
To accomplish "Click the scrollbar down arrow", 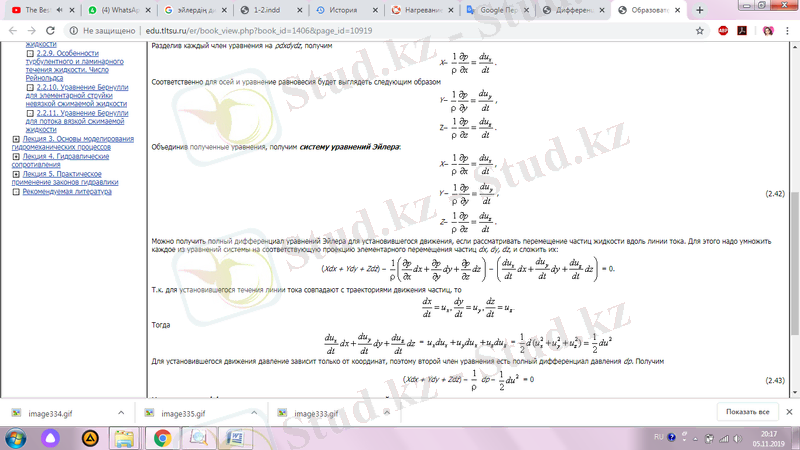I will click(795, 392).
